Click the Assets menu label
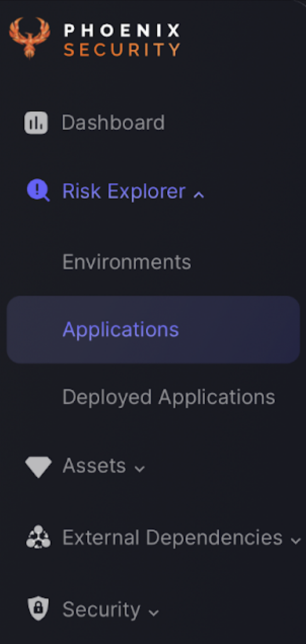 [x=94, y=466]
